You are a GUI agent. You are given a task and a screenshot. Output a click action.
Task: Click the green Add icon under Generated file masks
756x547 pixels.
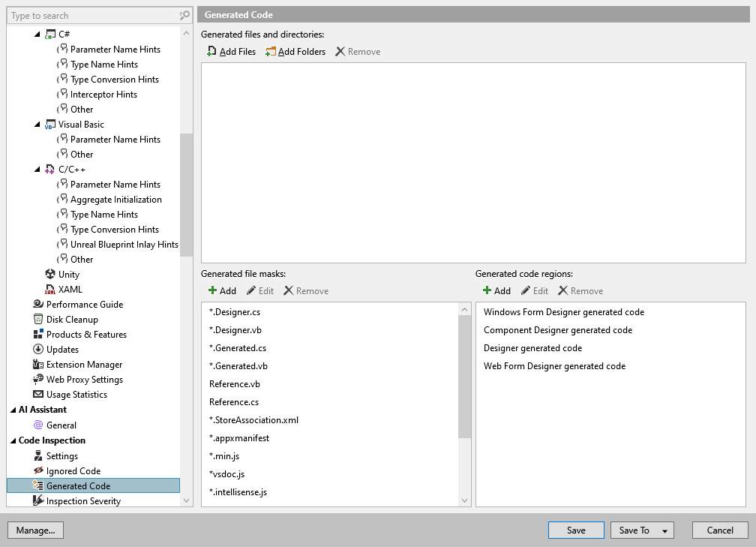[x=214, y=290]
